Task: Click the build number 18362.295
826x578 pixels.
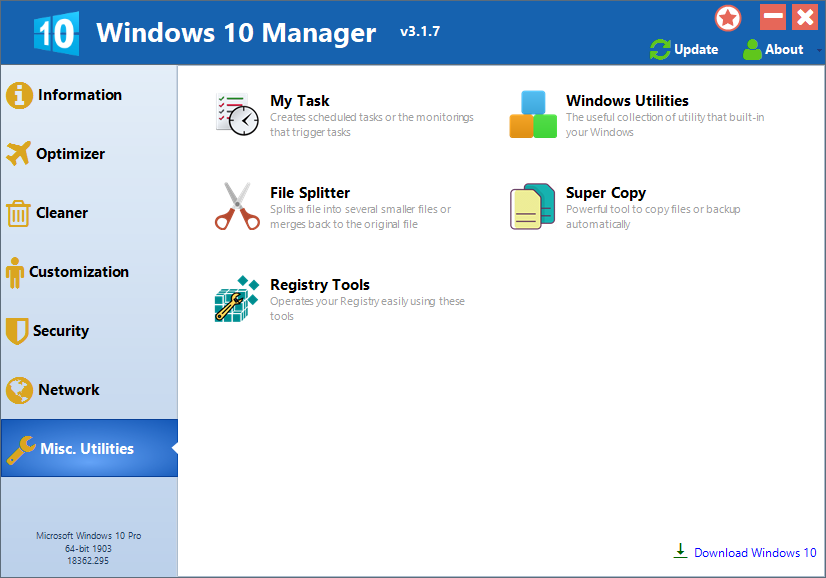Action: coord(88,561)
